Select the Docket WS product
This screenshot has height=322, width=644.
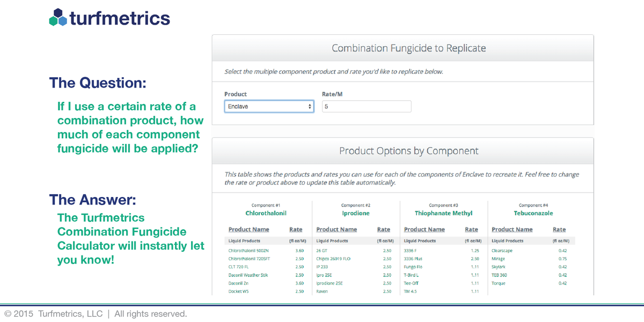(238, 291)
